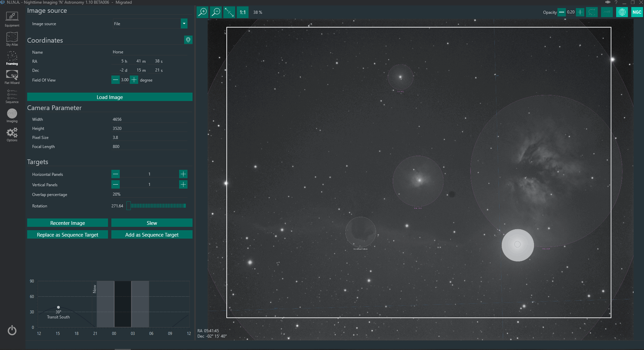Edit the Rotation value 271.64

tap(117, 206)
